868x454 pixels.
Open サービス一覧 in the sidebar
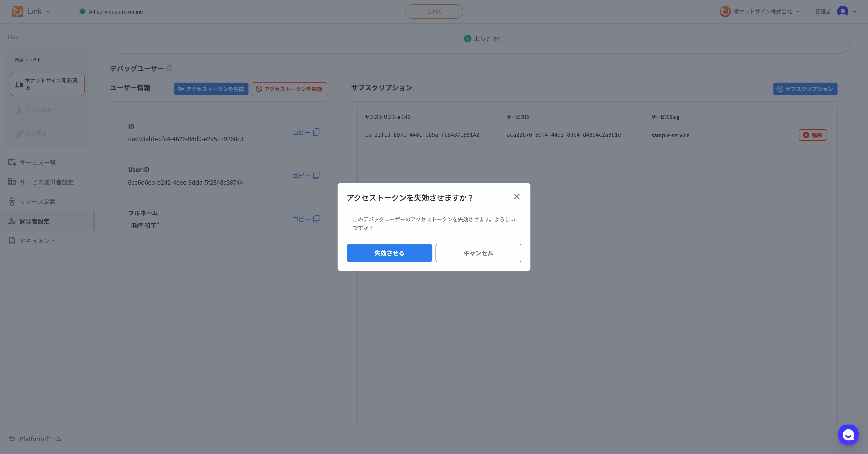pos(37,163)
